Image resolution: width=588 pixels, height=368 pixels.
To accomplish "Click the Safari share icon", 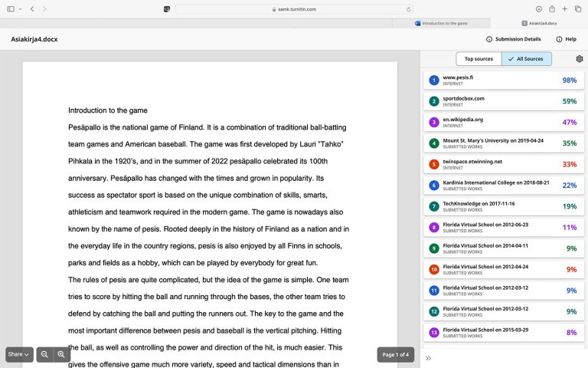I will [550, 8].
